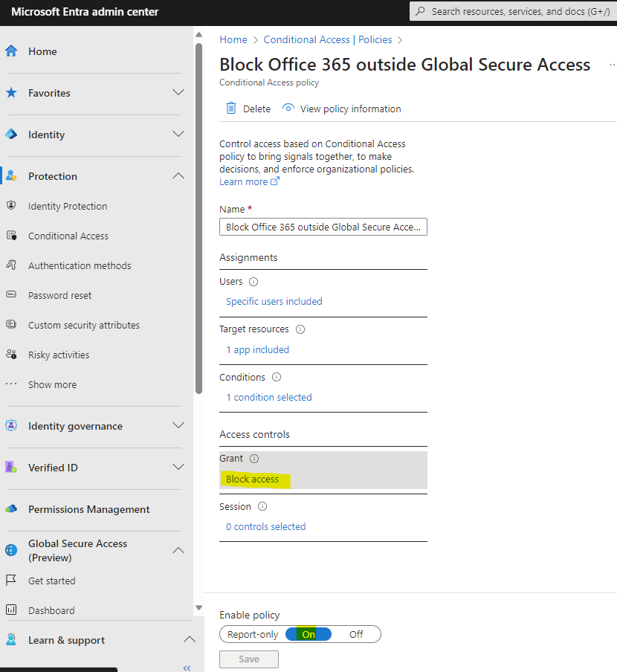Click the View policy information eye icon
617x672 pixels.
[288, 108]
